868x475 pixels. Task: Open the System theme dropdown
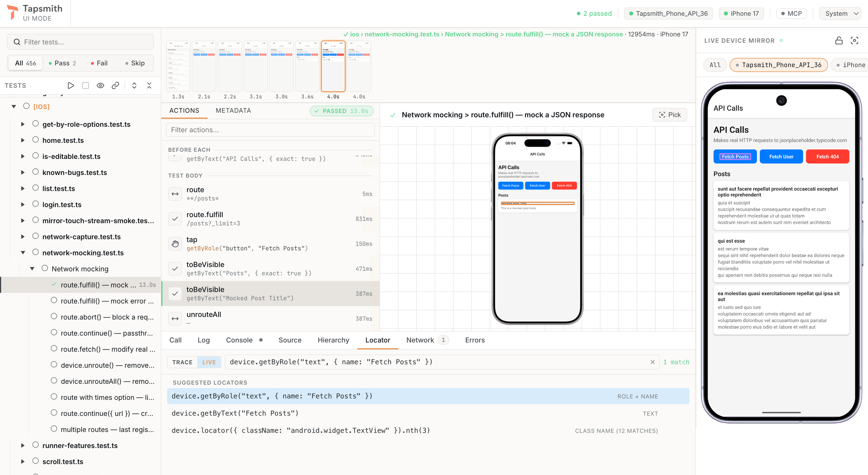(x=840, y=13)
